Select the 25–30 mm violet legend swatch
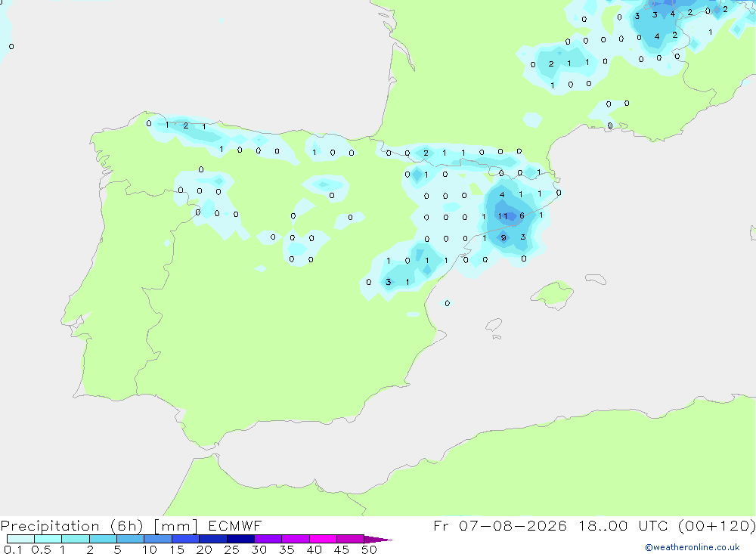Screen dimensions: 756x554 coord(240,539)
